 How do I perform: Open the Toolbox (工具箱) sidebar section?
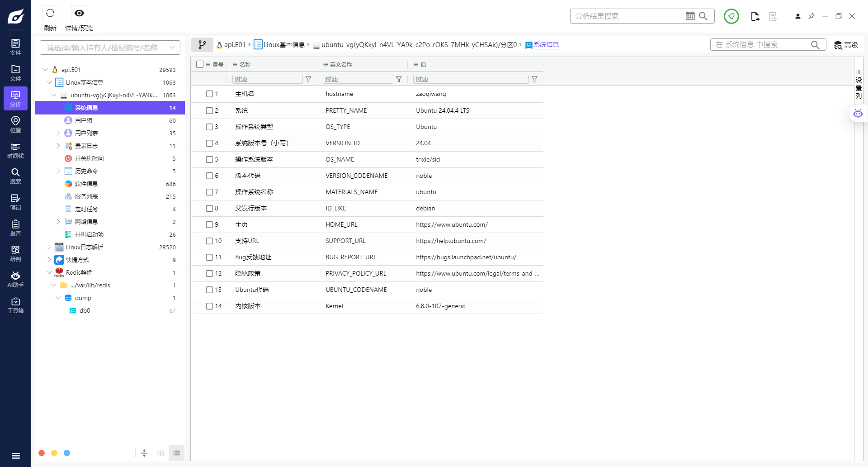click(15, 305)
